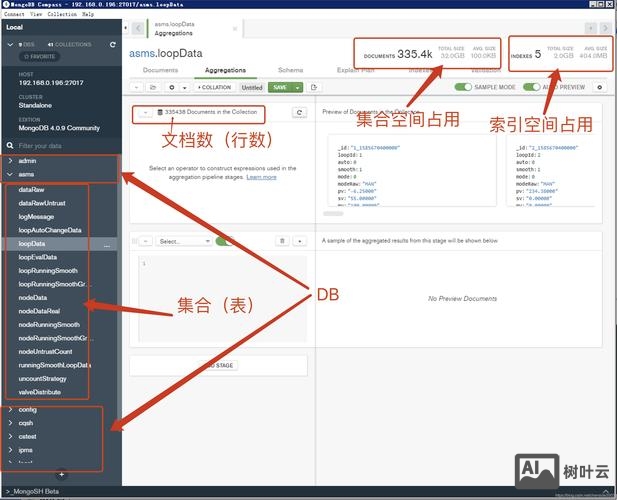
Task: Expand the cstest database
Action: [x=10, y=436]
